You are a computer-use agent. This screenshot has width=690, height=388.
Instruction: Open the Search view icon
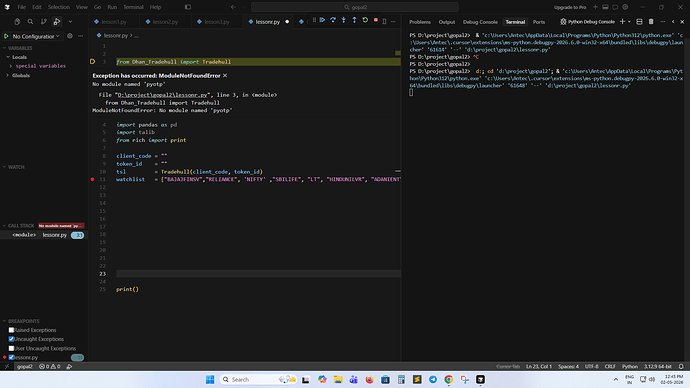(x=30, y=22)
